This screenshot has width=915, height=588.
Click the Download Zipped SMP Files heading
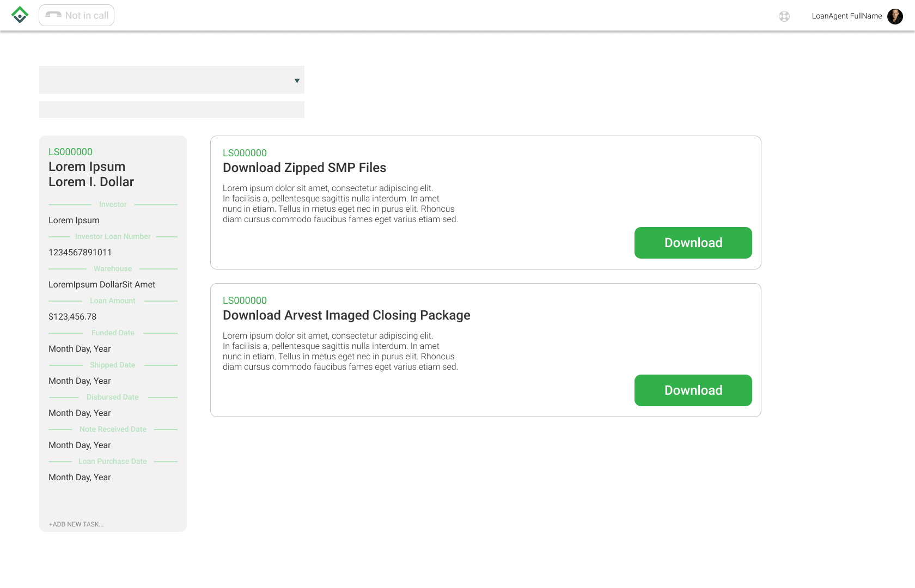pyautogui.click(x=304, y=168)
